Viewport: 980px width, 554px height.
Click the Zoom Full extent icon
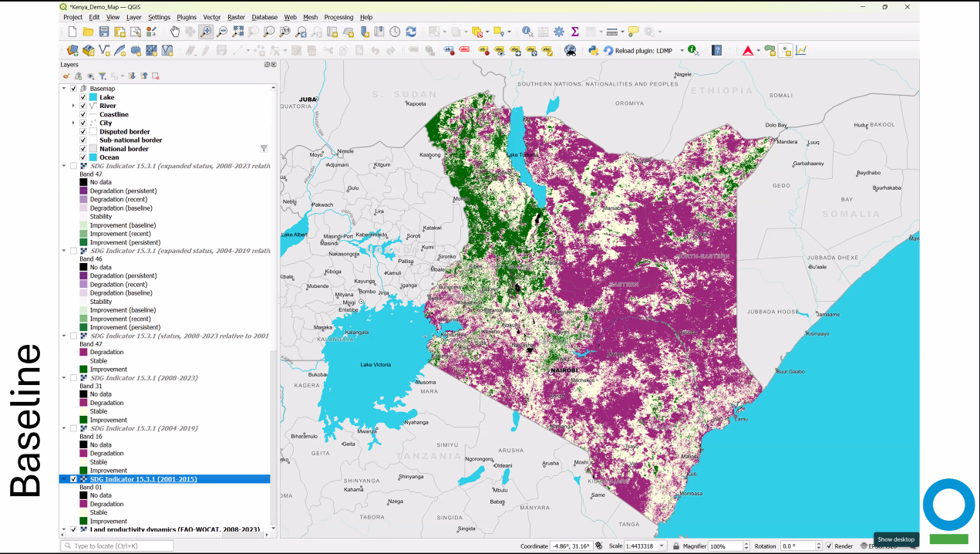(x=238, y=32)
